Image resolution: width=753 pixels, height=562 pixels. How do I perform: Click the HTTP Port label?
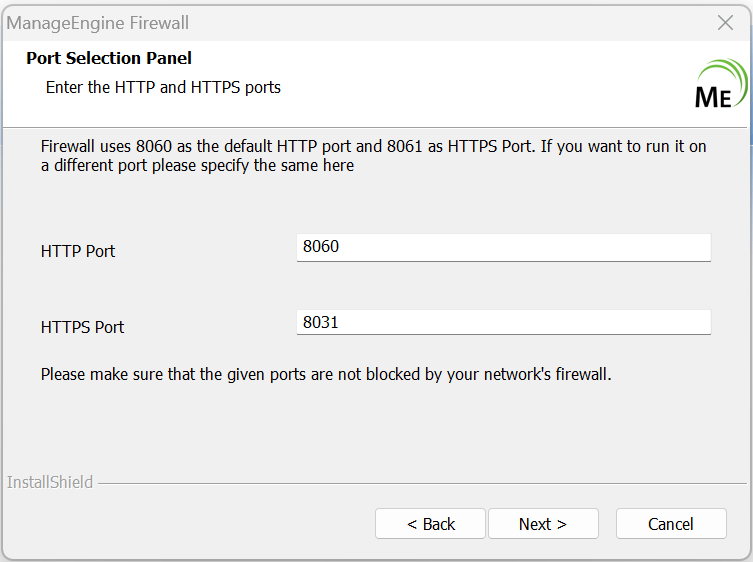coord(78,252)
